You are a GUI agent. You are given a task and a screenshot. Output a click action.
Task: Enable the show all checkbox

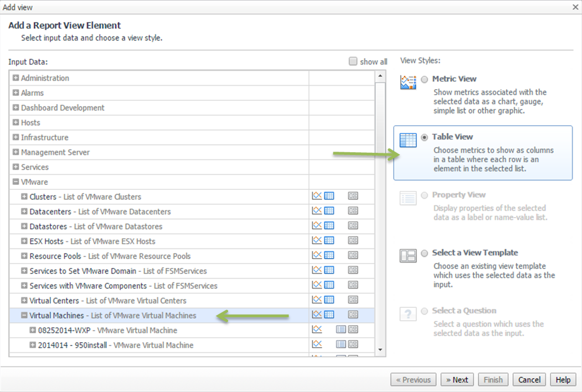(353, 61)
